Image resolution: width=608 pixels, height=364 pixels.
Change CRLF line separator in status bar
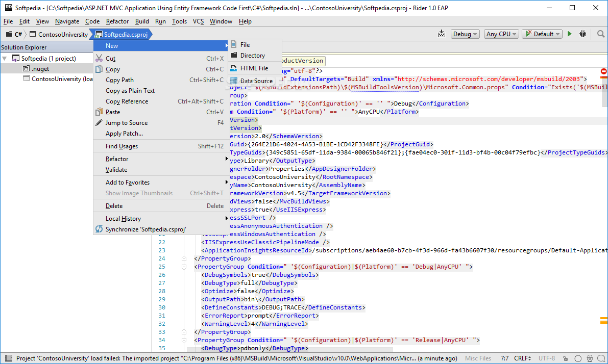tap(522, 358)
